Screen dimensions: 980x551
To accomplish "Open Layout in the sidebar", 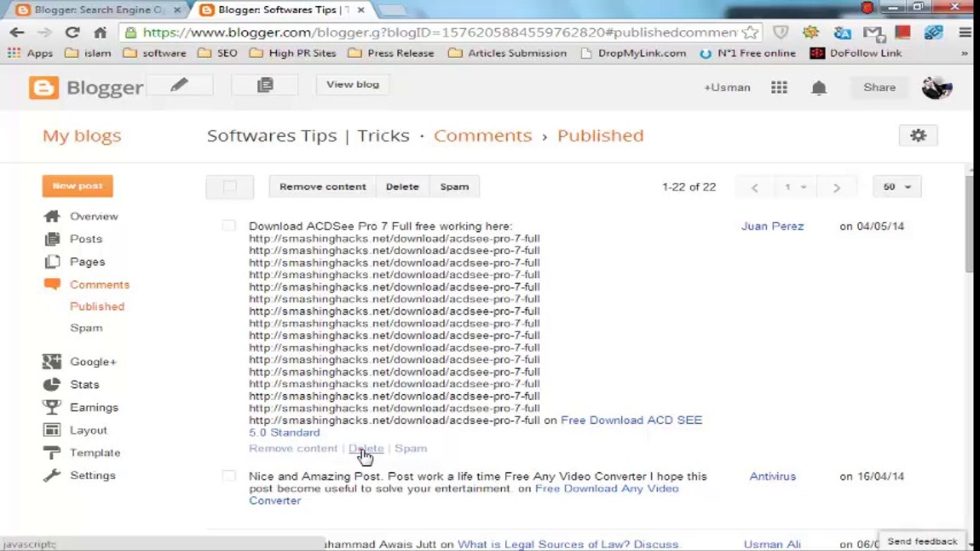I will 88,430.
